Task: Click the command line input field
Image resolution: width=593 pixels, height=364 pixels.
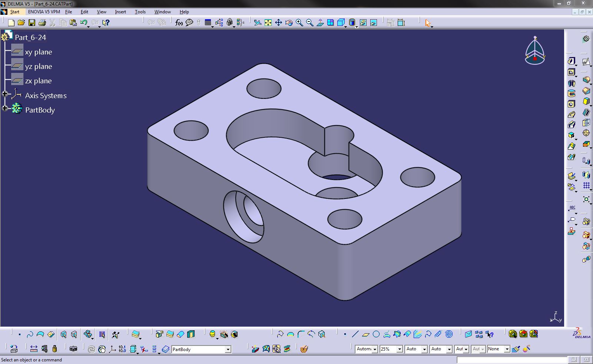Action: pos(512,360)
